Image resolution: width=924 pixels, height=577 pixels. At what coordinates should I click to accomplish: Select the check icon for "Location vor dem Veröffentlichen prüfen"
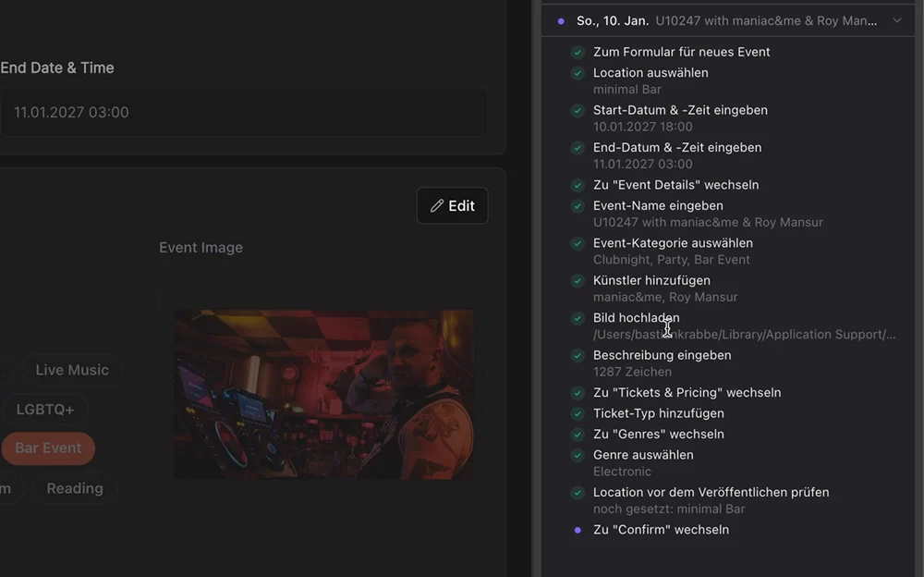pos(577,493)
